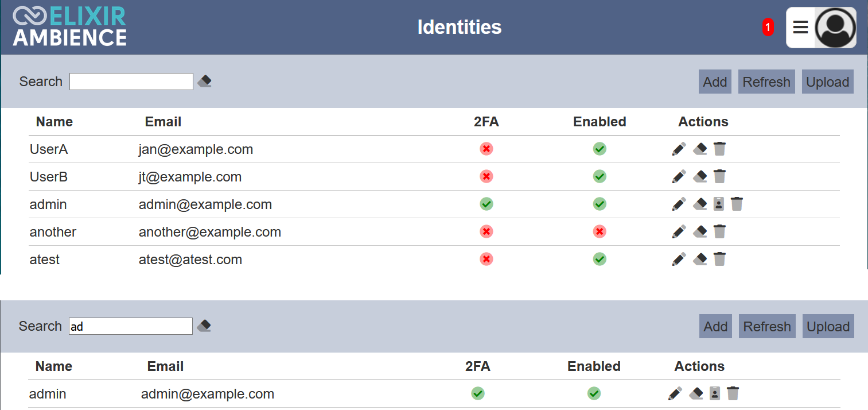Delete atest with the trash icon
868x410 pixels.
coord(719,259)
